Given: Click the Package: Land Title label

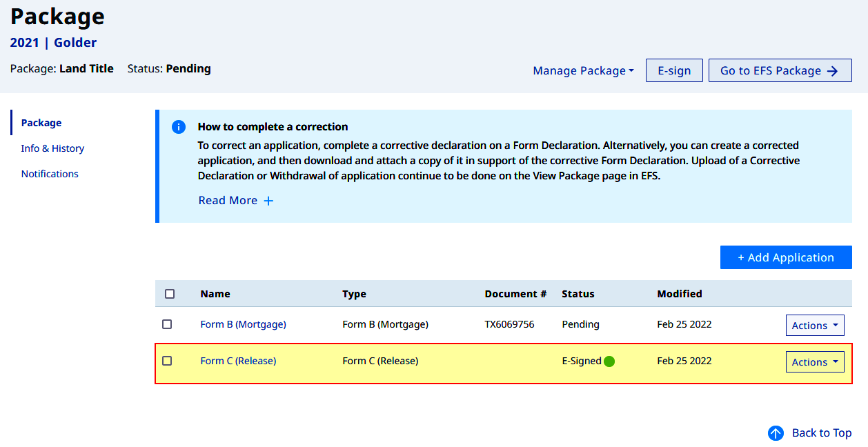Looking at the screenshot, I should 61,69.
